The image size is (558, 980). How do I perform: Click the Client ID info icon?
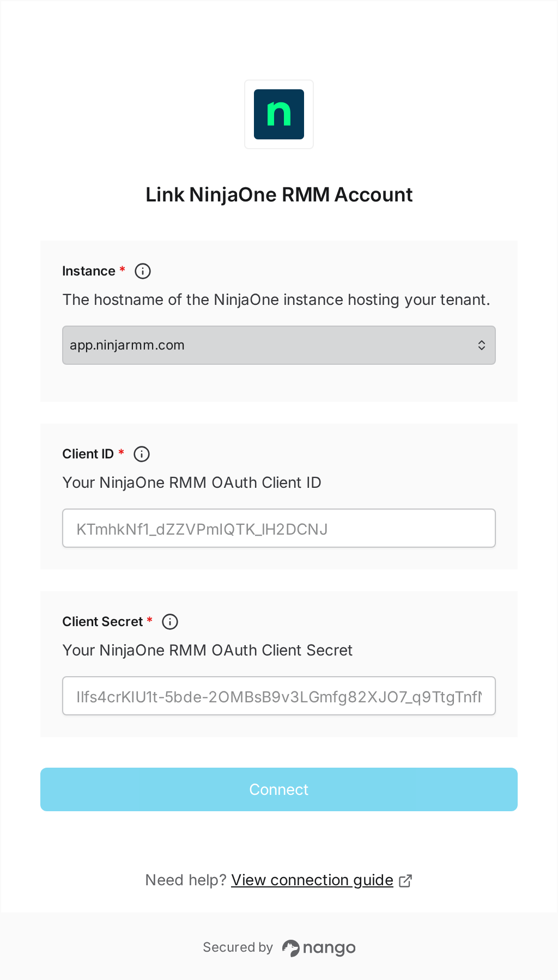tap(142, 454)
